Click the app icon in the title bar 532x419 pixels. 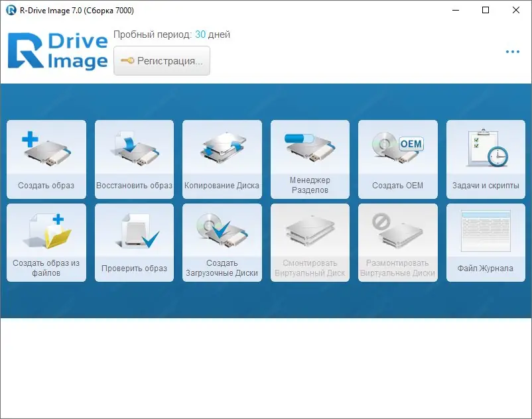pos(9,10)
